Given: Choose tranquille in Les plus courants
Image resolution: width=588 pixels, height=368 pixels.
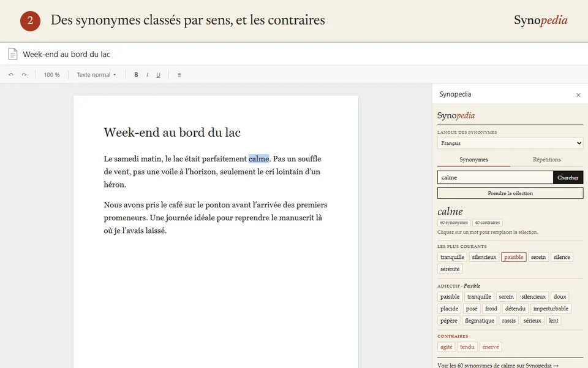Looking at the screenshot, I should coord(452,257).
